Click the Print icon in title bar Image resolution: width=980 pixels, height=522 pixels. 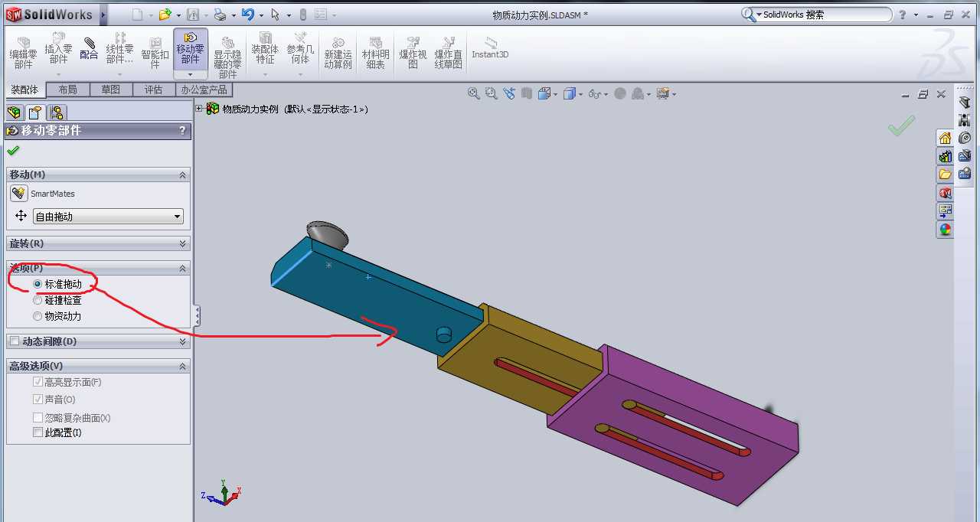coord(220,15)
